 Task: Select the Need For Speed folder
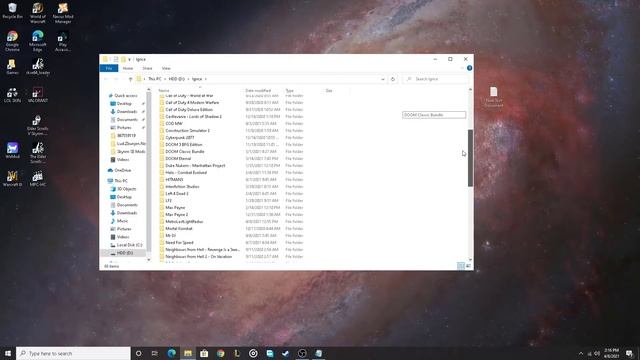pyautogui.click(x=179, y=242)
